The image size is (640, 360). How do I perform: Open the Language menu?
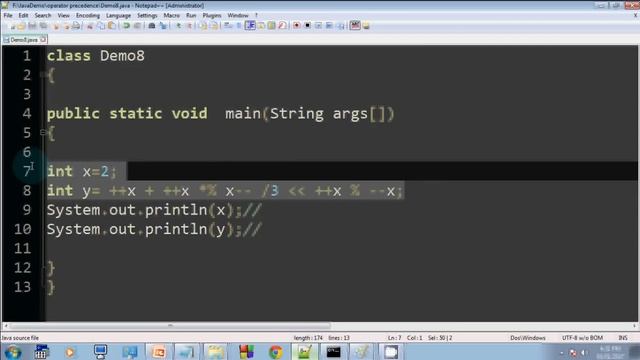point(118,16)
